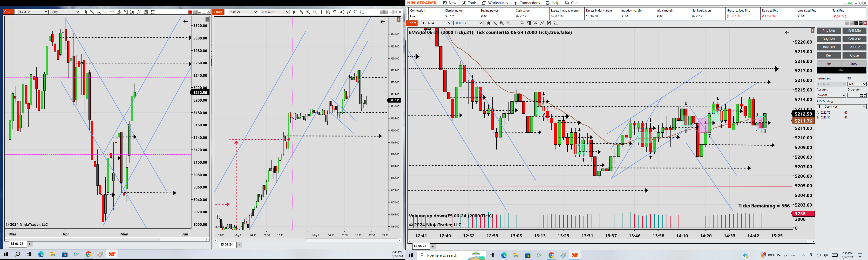Open the Chat menu
Viewport: 868px width, 260px height.
(x=572, y=3)
